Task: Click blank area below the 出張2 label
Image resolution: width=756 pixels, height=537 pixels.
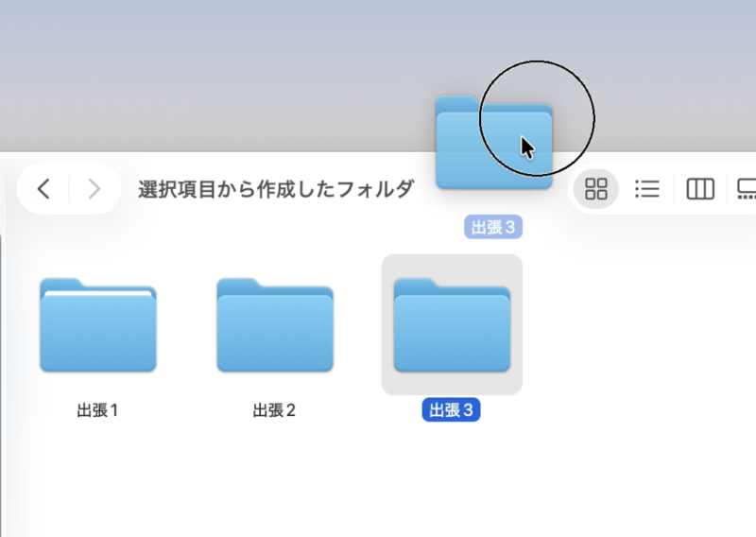Action: tap(275, 482)
